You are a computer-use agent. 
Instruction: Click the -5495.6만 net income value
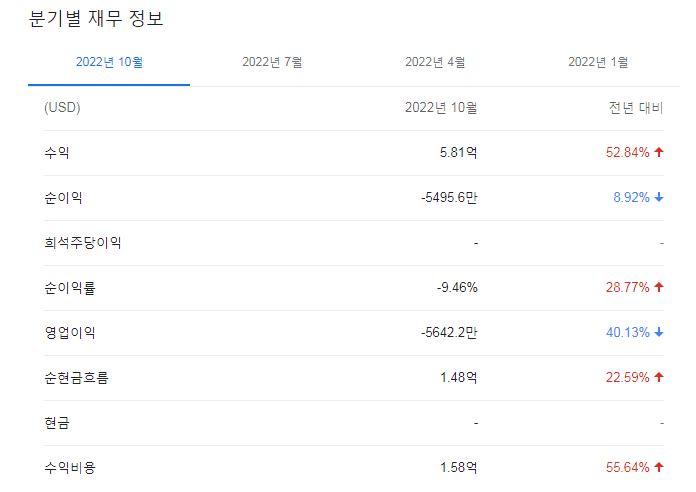click(449, 198)
